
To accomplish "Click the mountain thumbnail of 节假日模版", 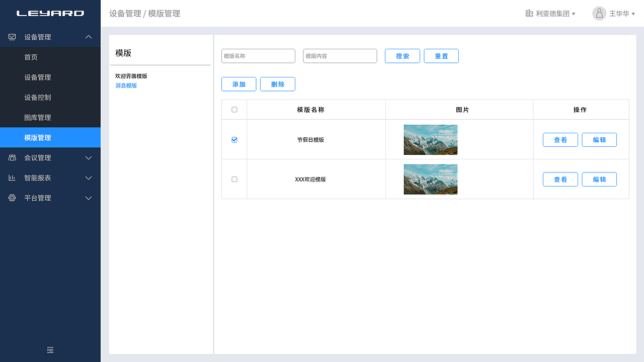I will (430, 140).
